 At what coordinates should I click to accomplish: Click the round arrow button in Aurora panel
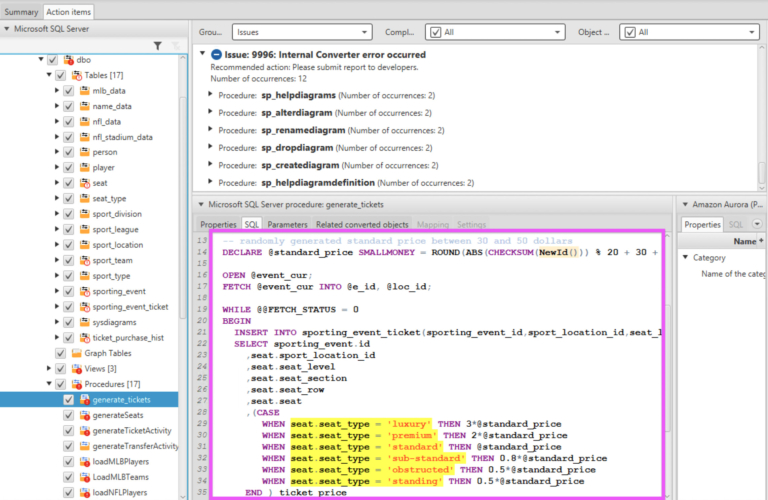pos(756,225)
